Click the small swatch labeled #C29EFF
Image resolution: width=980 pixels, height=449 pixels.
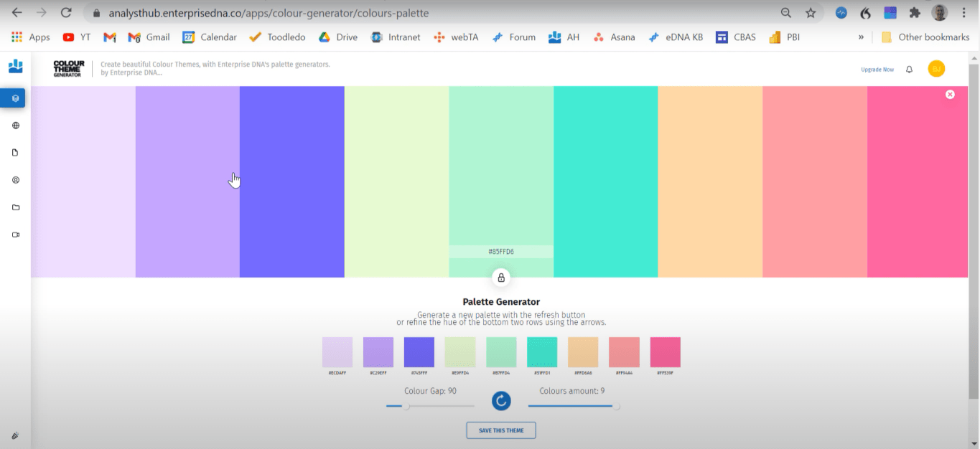coord(378,352)
